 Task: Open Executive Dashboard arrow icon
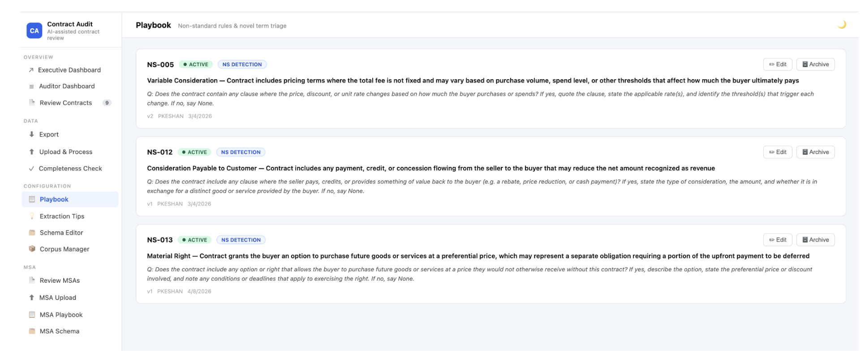pos(31,70)
